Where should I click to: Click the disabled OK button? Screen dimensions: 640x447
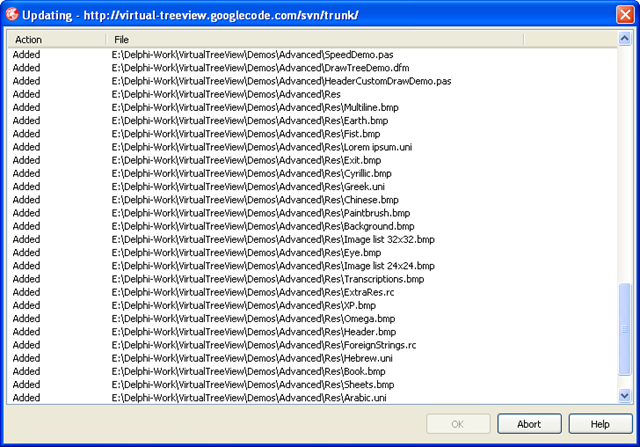click(458, 424)
